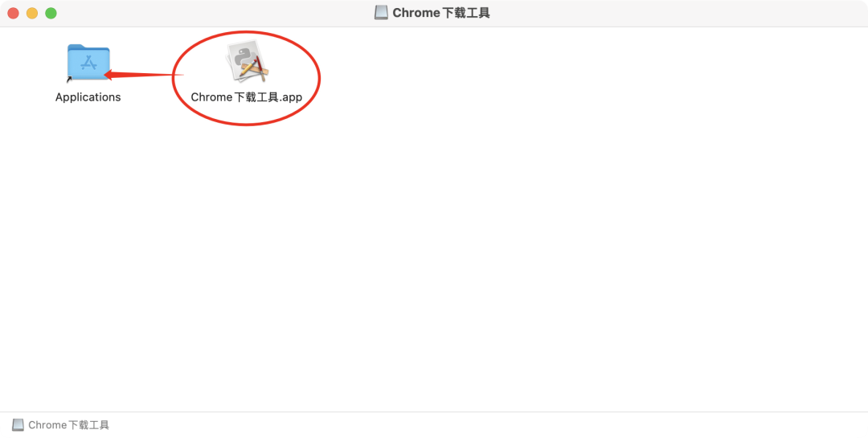Close the window with the red button
The width and height of the screenshot is (868, 438).
pos(14,14)
